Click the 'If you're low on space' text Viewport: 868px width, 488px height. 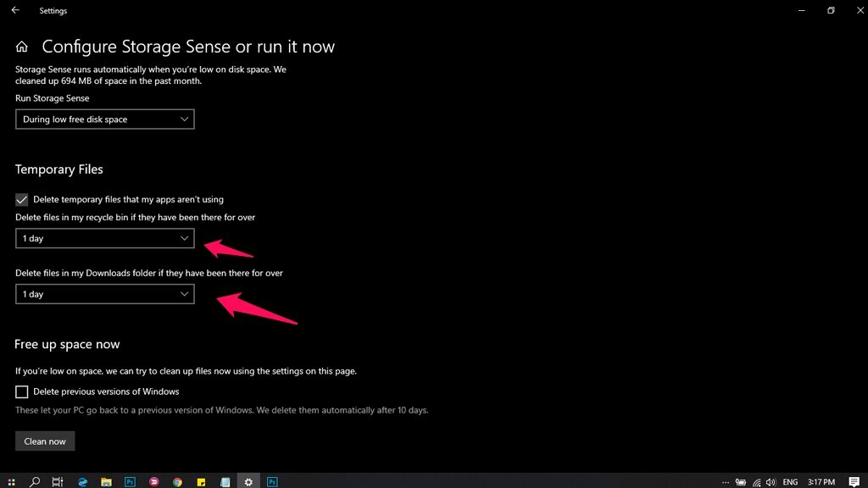pyautogui.click(x=186, y=371)
